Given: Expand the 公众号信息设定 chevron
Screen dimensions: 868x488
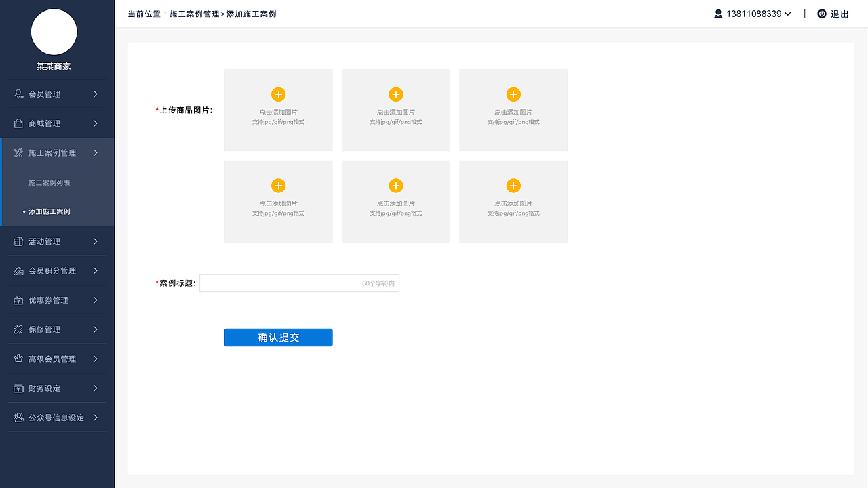Looking at the screenshot, I should click(96, 418).
